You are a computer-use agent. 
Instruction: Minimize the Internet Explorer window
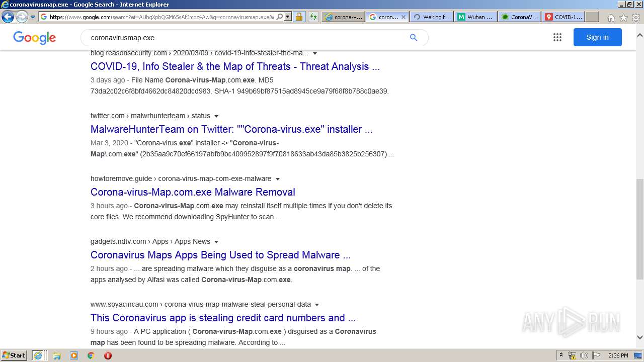(x=621, y=5)
